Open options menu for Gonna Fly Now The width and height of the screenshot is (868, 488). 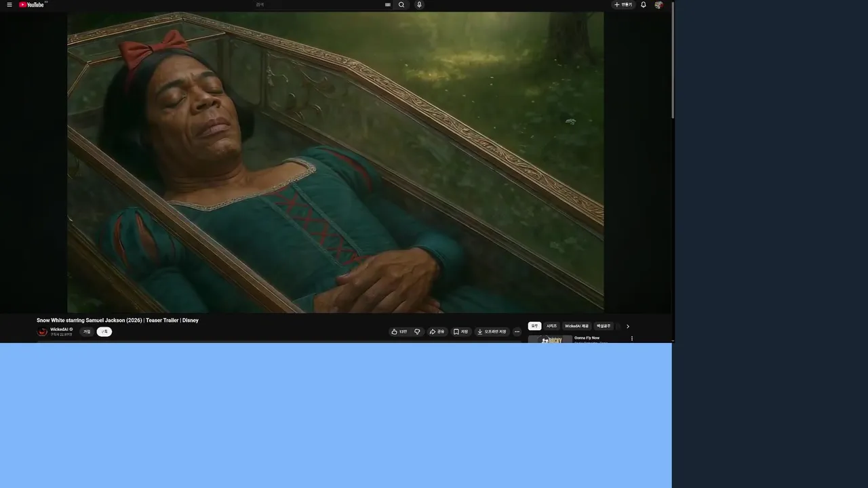click(632, 338)
